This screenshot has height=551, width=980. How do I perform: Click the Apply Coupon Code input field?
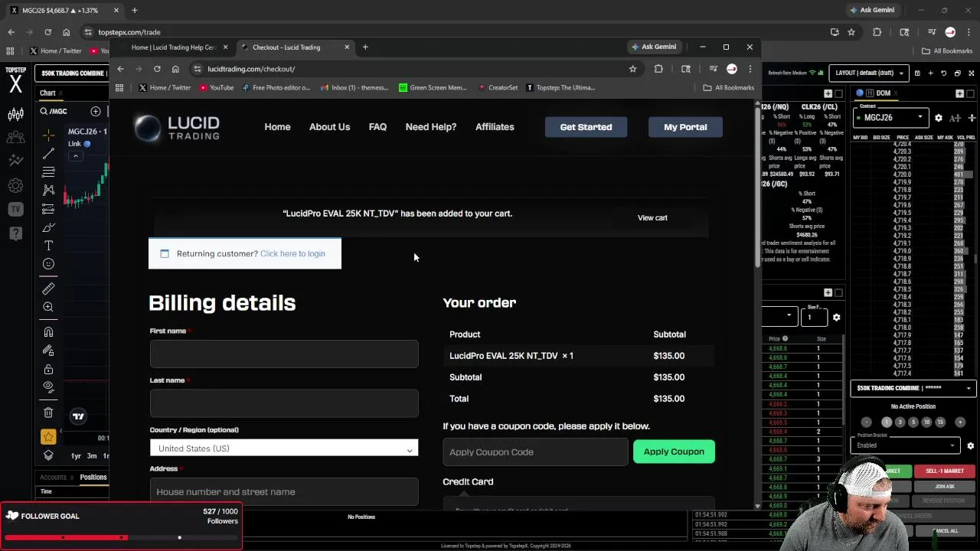pos(535,452)
